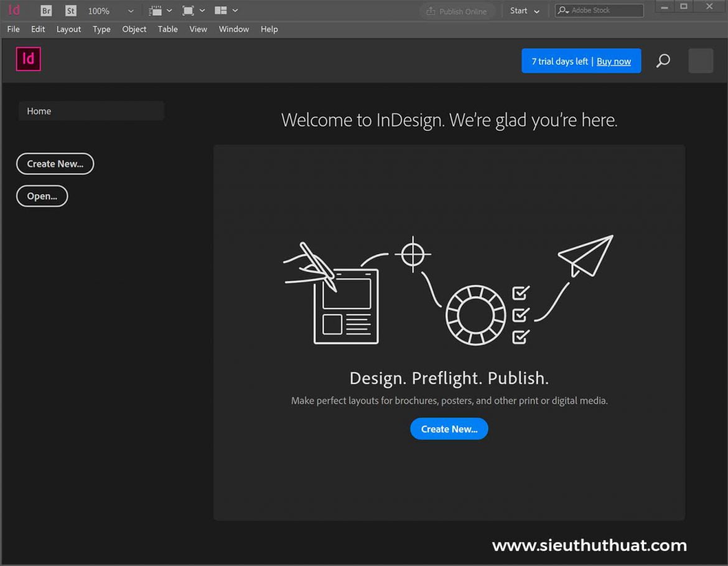The height and width of the screenshot is (566, 728).
Task: Open the Layout menu
Action: [x=68, y=29]
